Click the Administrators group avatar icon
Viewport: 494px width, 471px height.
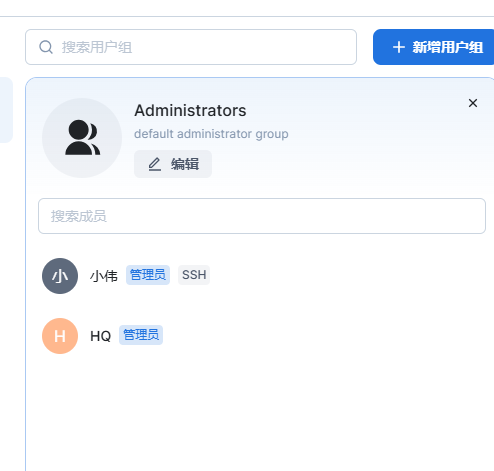click(82, 138)
